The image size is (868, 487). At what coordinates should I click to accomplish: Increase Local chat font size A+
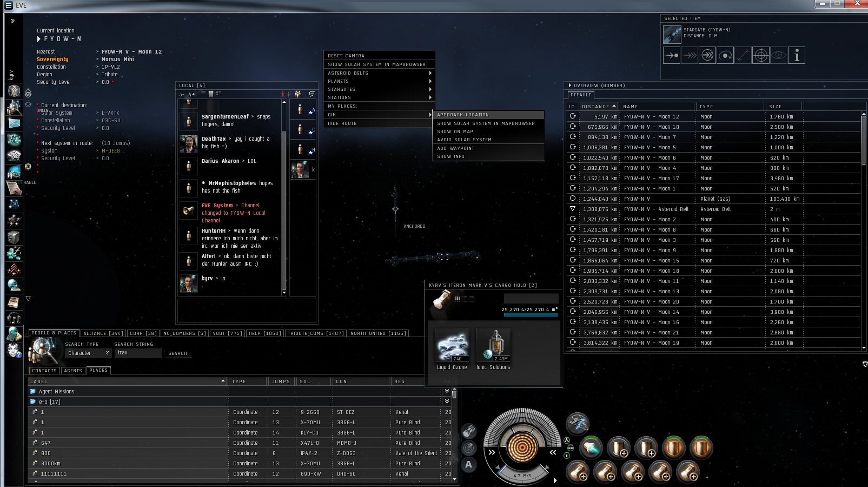191,94
